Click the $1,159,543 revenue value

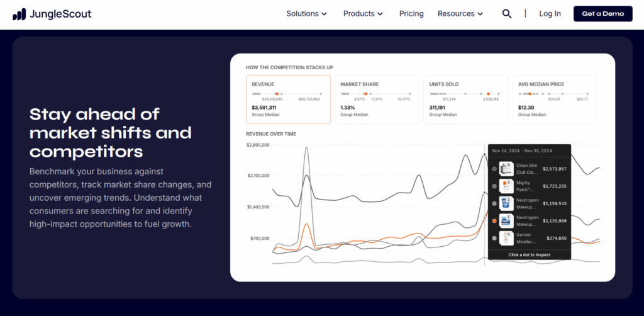(555, 203)
